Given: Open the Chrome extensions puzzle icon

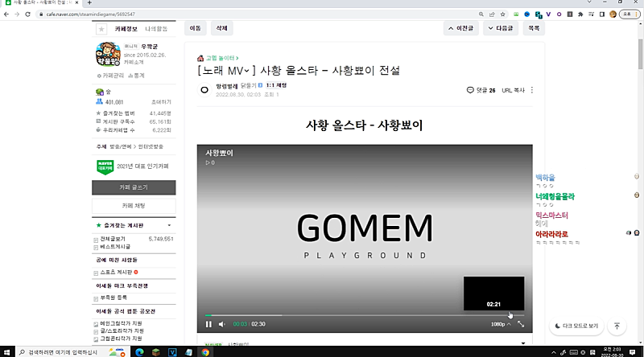Looking at the screenshot, I should pyautogui.click(x=580, y=14).
